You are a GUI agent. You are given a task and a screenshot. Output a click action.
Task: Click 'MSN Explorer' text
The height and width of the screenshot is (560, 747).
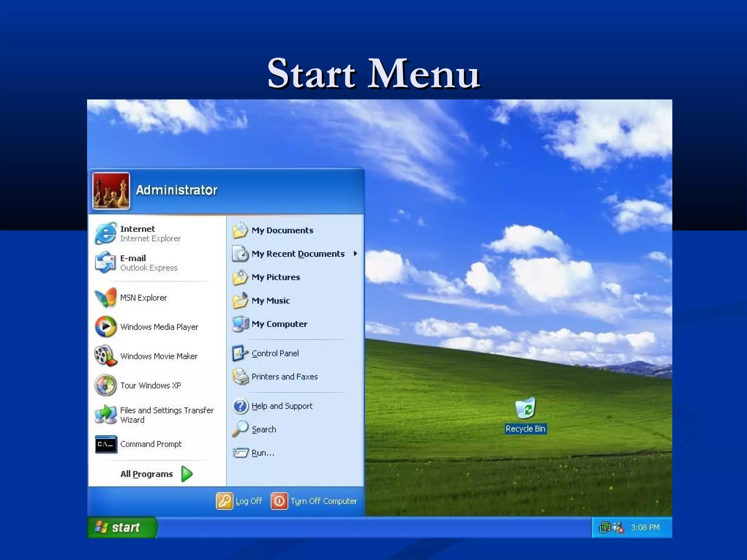pos(143,298)
